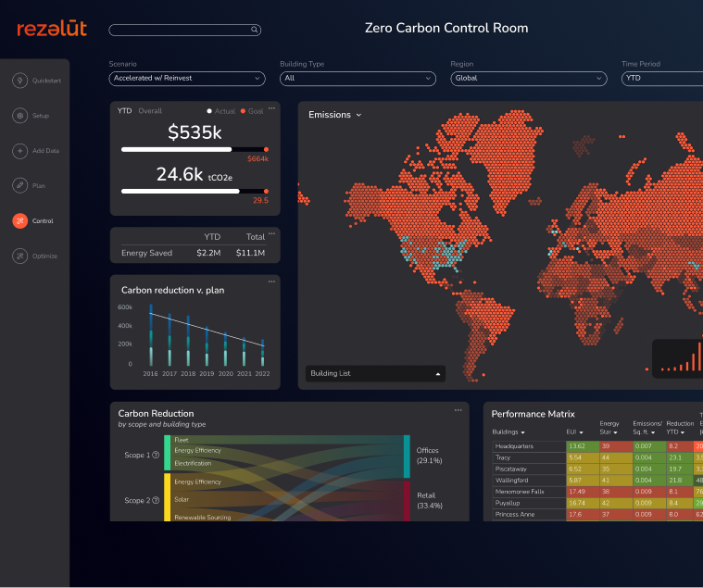Toggle the Actual legend indicator

tap(209, 111)
